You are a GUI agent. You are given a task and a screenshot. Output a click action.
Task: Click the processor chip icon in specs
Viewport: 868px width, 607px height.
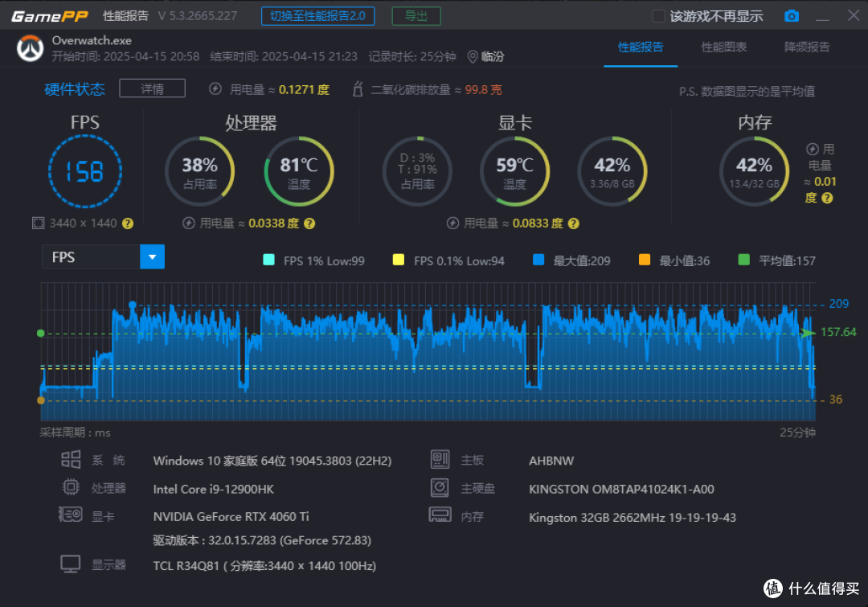click(71, 487)
